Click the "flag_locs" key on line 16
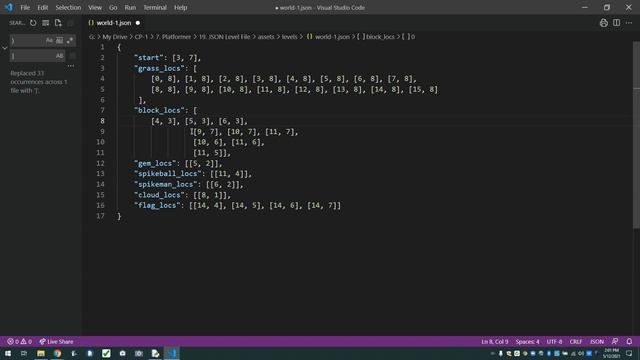The height and width of the screenshot is (360, 640). click(x=157, y=205)
